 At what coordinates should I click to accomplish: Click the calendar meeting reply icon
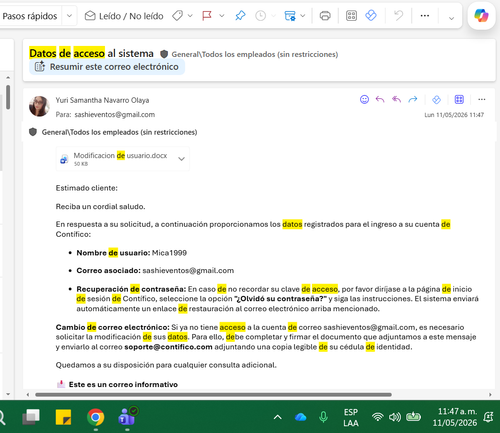point(290,16)
